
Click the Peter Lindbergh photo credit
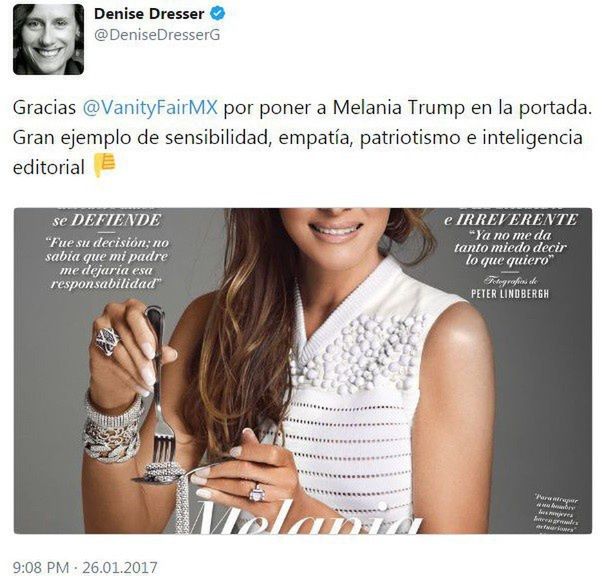tap(510, 293)
